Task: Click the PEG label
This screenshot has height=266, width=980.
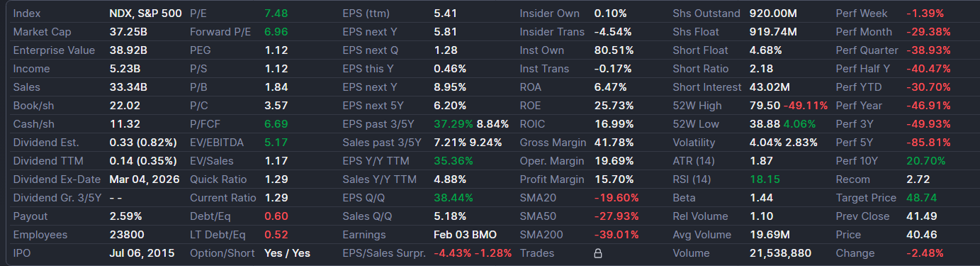Action: pos(201,50)
